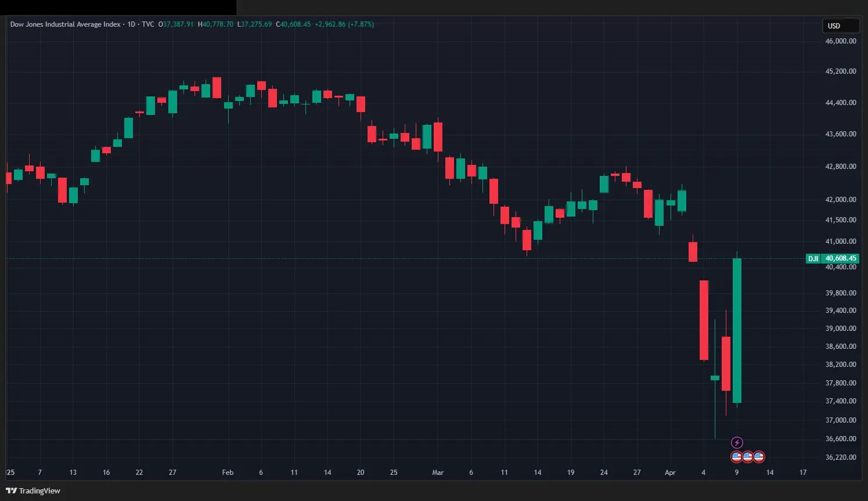Open the USD currency selector
868x501 pixels.
point(840,26)
